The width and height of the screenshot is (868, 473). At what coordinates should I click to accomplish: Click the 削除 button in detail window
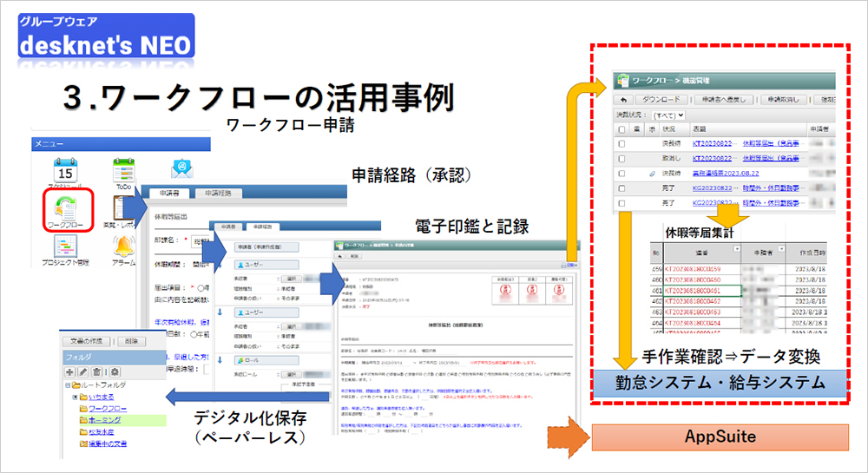[x=354, y=256]
